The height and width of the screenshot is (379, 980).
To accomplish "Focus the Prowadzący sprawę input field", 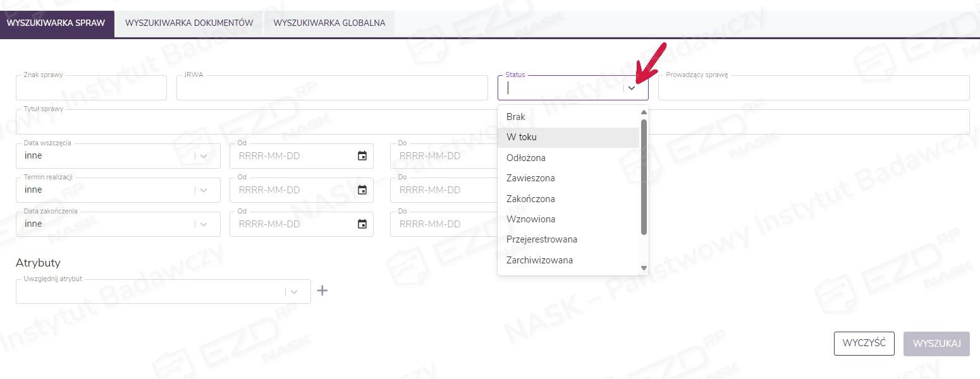I will [x=813, y=89].
